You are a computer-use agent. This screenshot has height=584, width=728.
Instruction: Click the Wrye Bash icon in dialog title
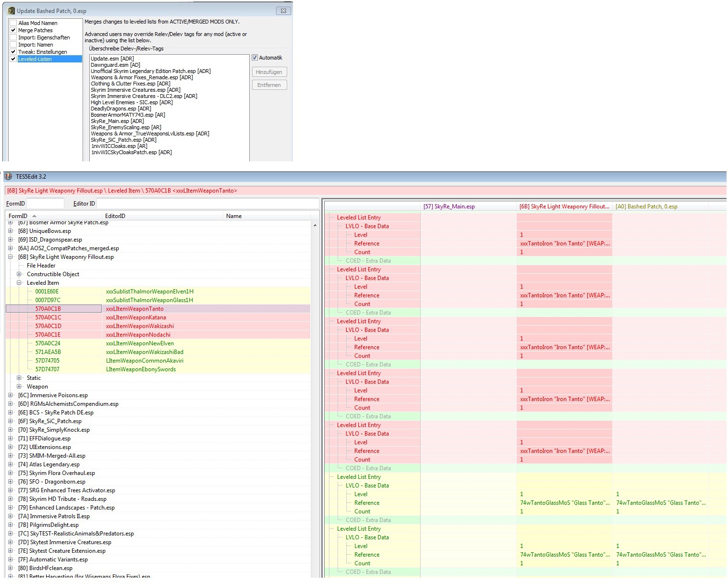point(12,11)
